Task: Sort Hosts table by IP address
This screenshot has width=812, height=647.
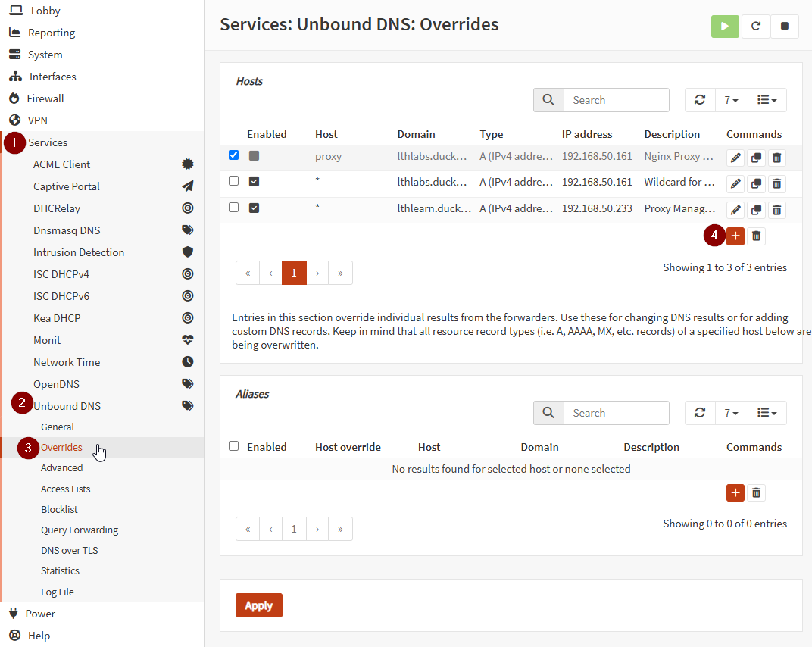Action: pyautogui.click(x=587, y=134)
